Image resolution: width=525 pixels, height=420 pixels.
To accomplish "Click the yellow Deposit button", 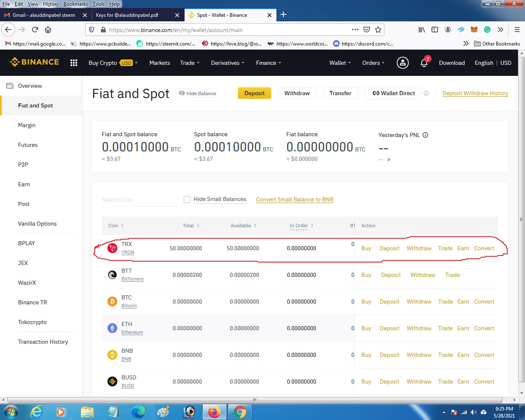I will [255, 93].
